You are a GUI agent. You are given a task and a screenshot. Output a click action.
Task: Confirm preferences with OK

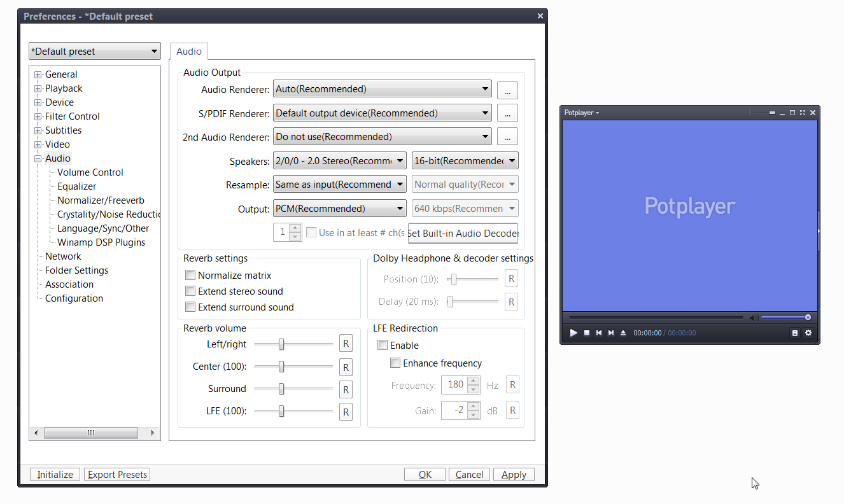[425, 475]
